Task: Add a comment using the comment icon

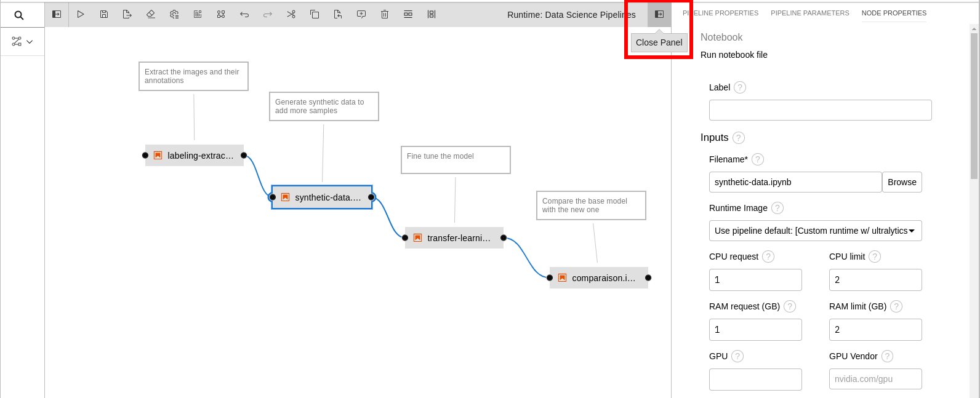Action: coord(361,14)
